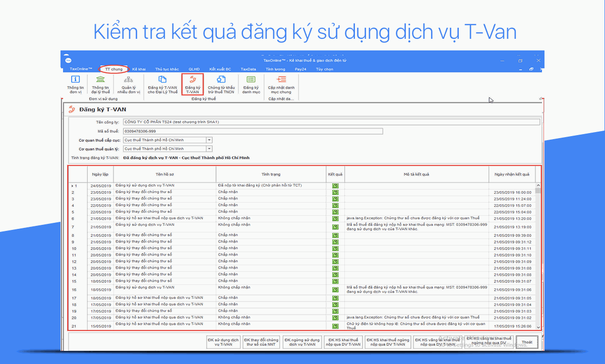Open result icon for row 1
The width and height of the screenshot is (605, 364).
pos(335,186)
